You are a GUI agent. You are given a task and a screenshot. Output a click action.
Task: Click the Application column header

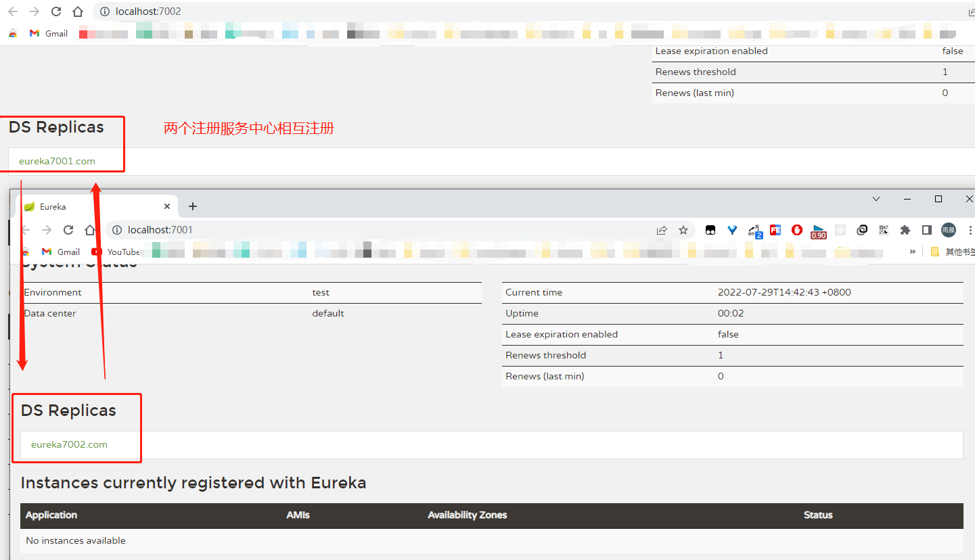tap(51, 515)
